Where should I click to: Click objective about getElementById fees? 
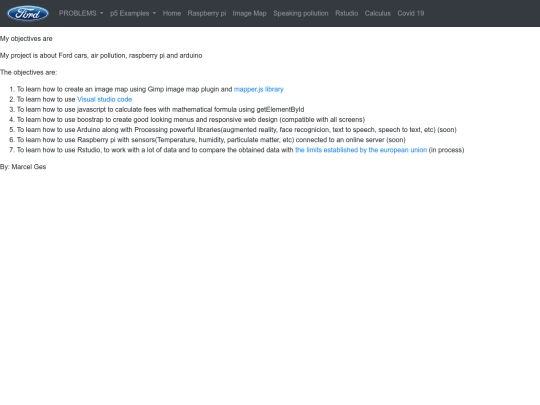click(160, 110)
